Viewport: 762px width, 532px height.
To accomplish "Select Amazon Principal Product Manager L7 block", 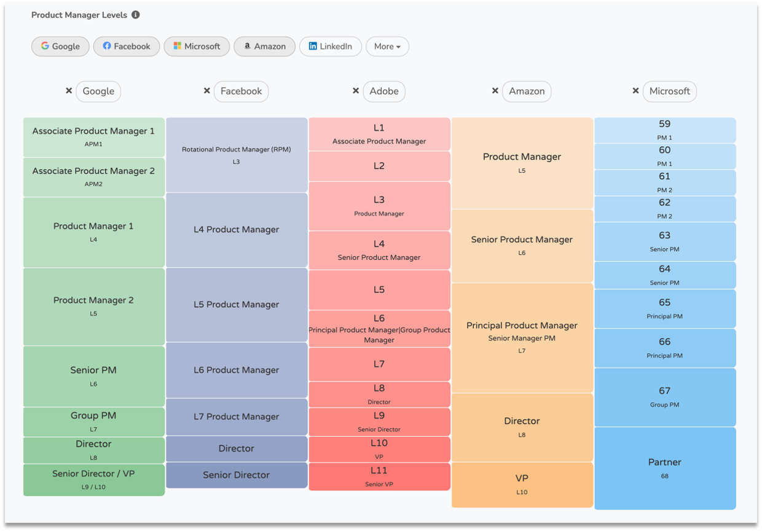I will [x=522, y=338].
